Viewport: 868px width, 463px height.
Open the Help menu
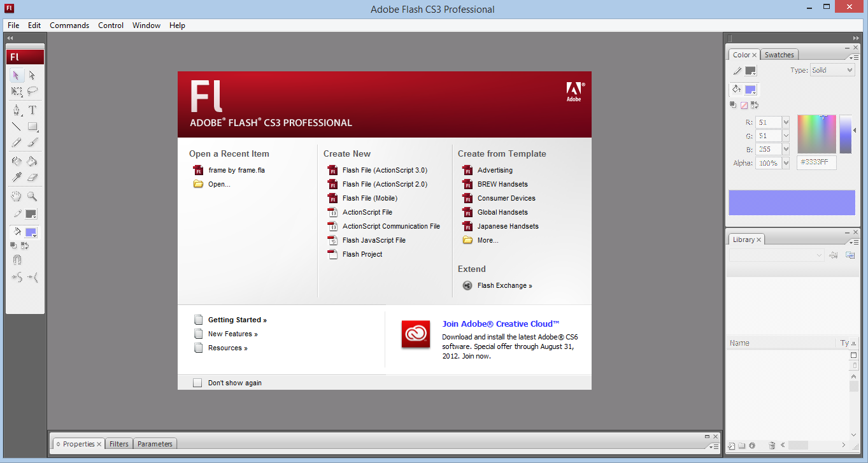(177, 25)
